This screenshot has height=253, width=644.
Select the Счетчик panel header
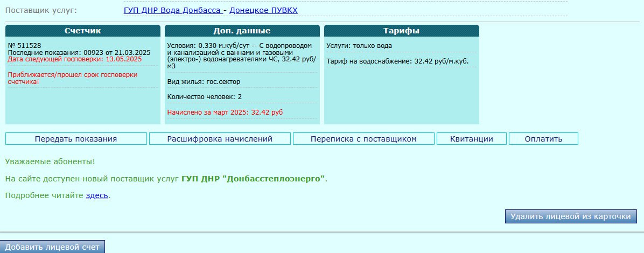82,31
